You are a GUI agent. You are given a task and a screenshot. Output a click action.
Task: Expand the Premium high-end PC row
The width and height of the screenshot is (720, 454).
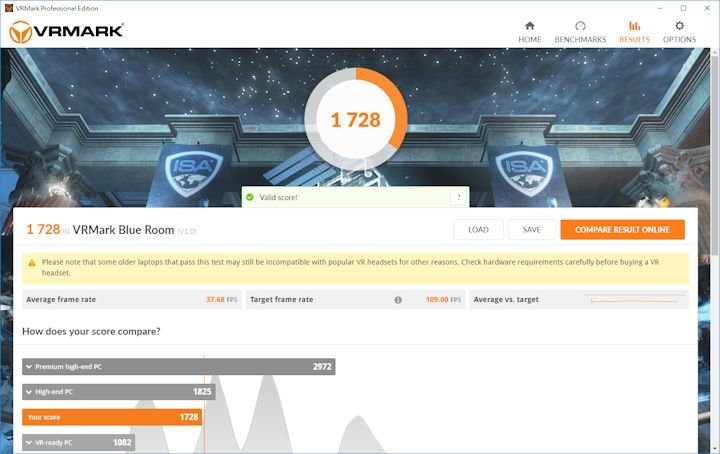(179, 367)
